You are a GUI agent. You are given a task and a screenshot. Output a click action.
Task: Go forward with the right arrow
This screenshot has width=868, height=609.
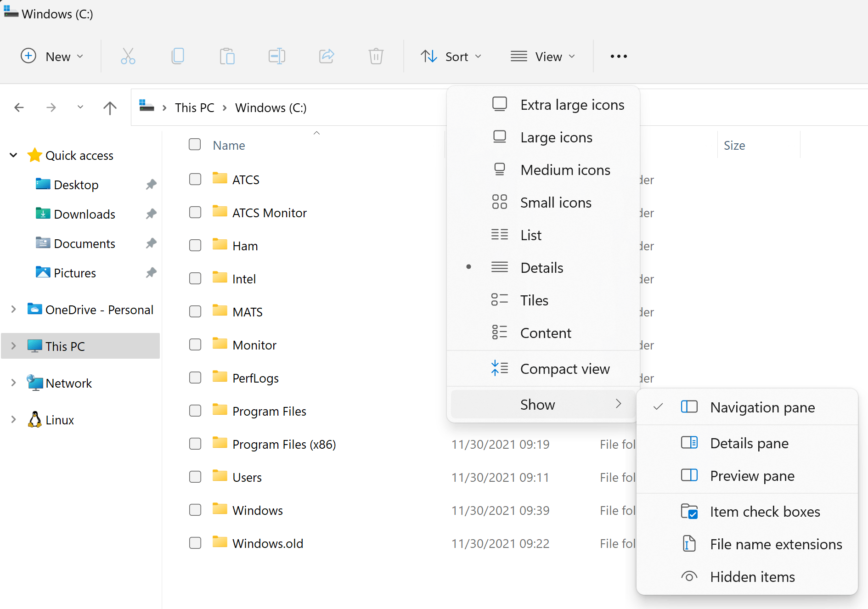pyautogui.click(x=51, y=107)
